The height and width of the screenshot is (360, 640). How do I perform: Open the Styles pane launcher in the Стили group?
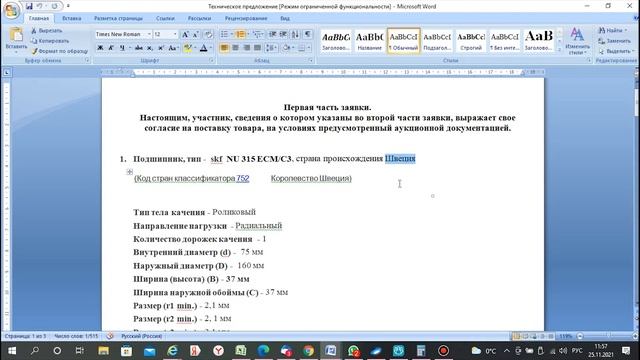click(589, 60)
